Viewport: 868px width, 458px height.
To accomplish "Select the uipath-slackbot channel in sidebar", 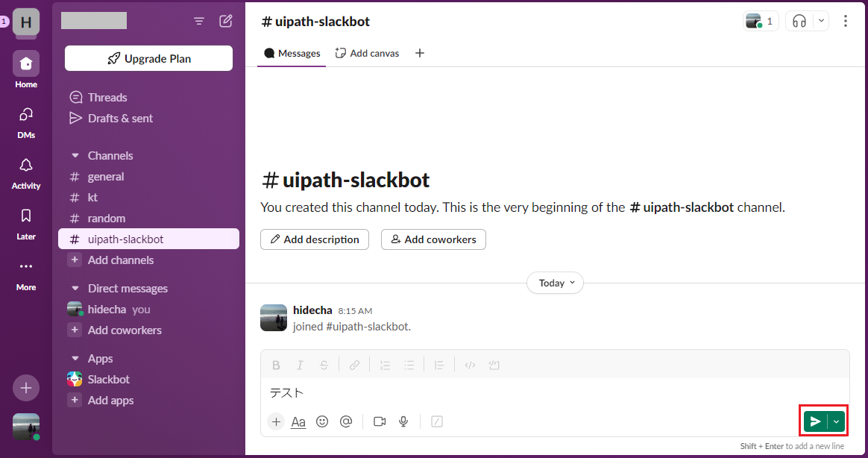I will click(x=148, y=239).
